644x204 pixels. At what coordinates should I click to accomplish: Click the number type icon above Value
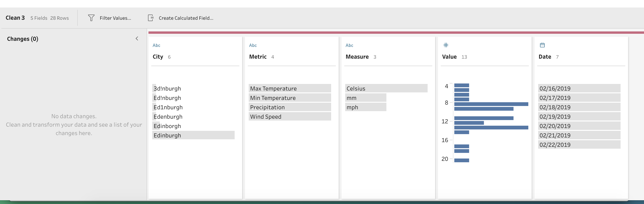click(446, 45)
